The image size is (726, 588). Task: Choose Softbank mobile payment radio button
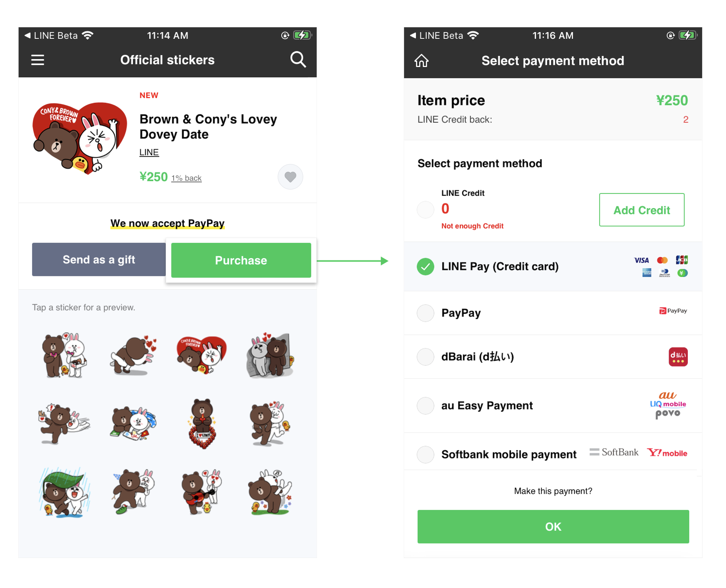coord(425,454)
